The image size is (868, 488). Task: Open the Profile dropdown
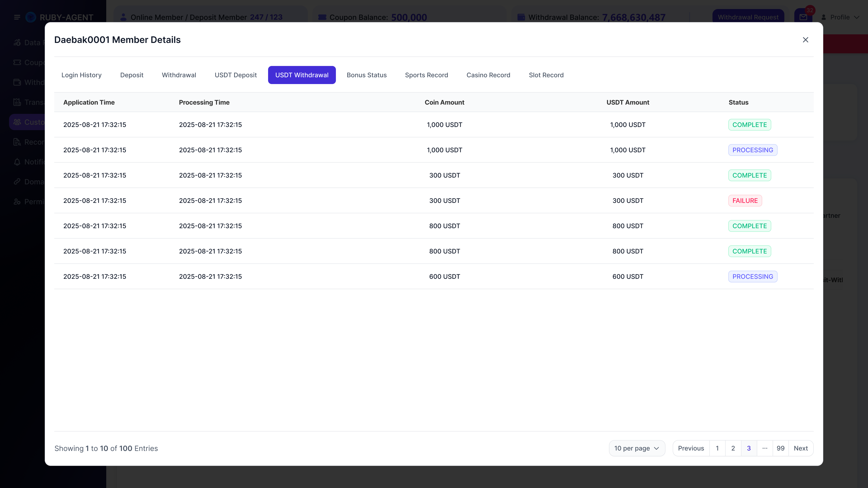(x=840, y=17)
